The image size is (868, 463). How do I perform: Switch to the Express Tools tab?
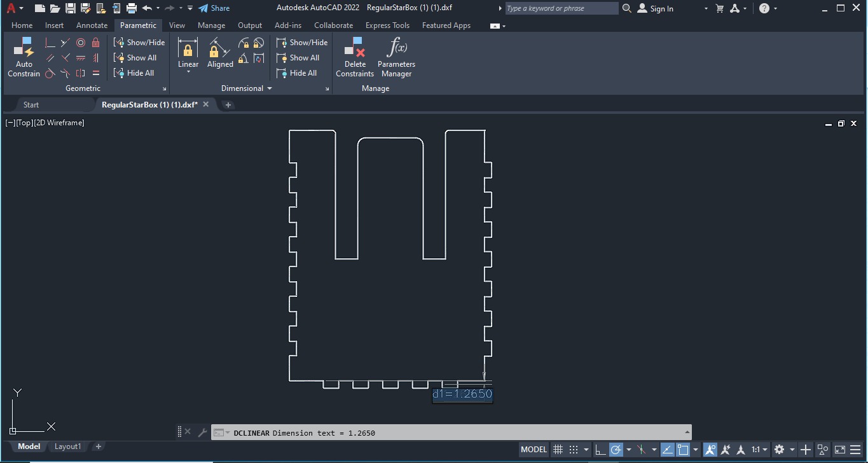(x=387, y=25)
